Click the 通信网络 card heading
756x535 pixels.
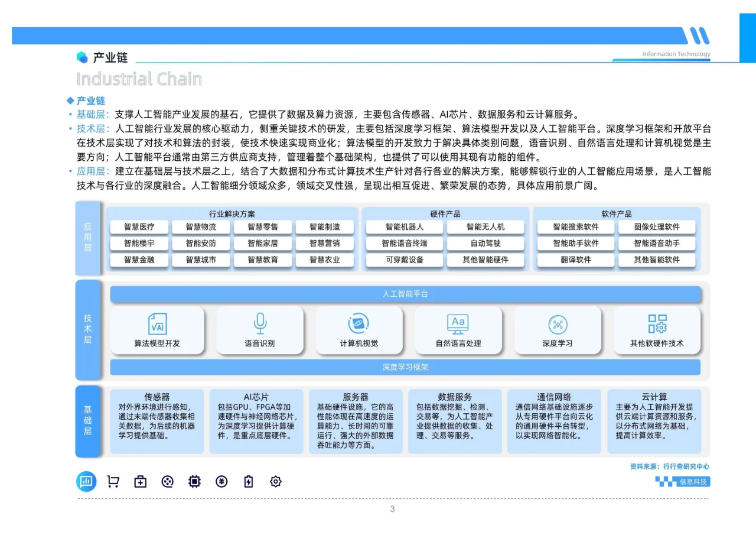click(554, 397)
